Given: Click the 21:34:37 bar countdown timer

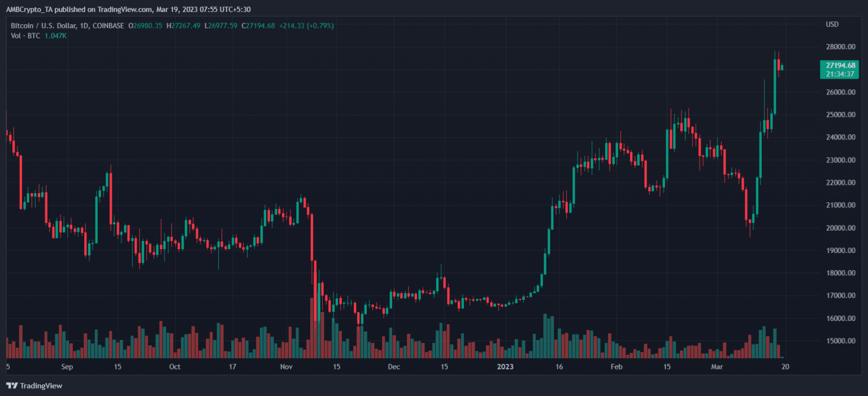Looking at the screenshot, I should point(839,74).
